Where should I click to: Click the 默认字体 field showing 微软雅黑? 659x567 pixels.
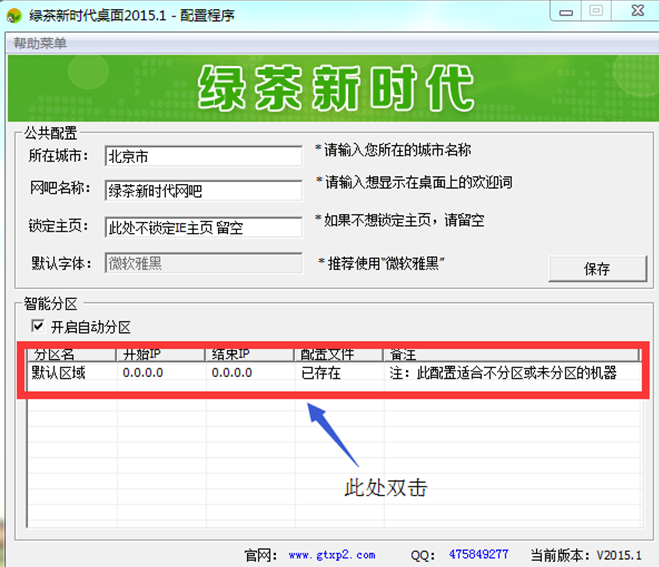pyautogui.click(x=203, y=263)
